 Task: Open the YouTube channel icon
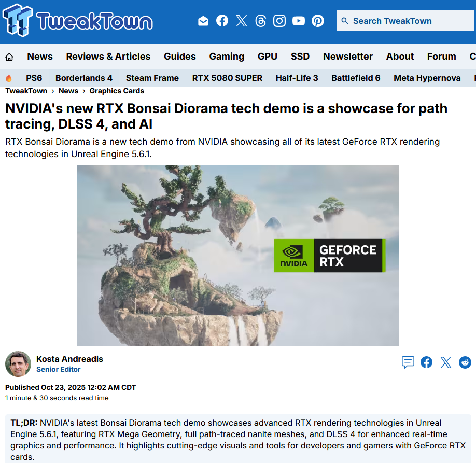(x=299, y=21)
